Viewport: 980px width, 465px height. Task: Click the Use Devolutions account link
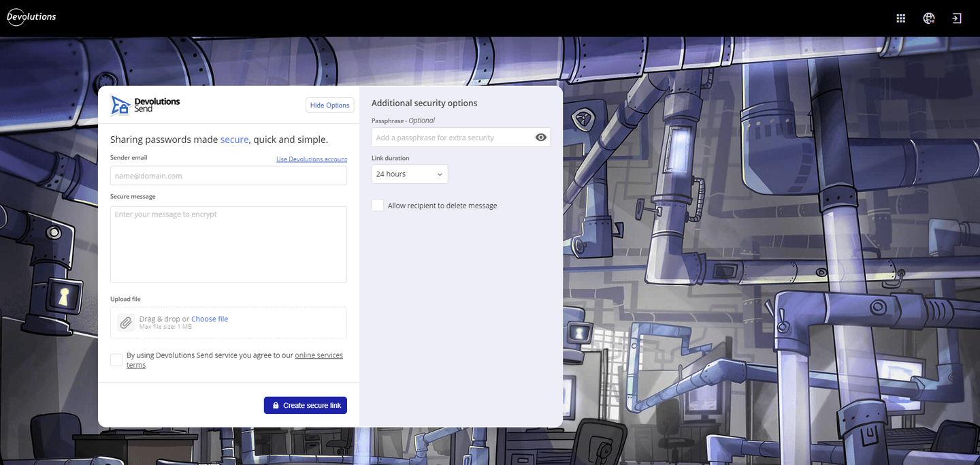tap(311, 159)
